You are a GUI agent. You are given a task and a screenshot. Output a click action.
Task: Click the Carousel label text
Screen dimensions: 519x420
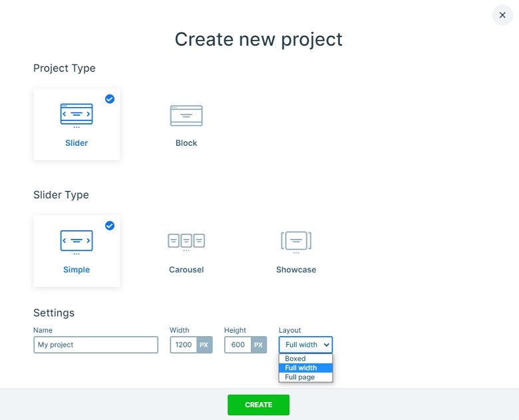click(x=186, y=270)
